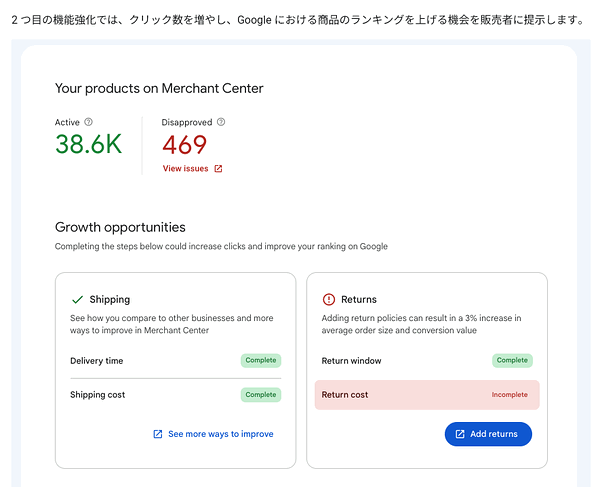
Task: Select the Delivery time row label
Action: tap(97, 361)
